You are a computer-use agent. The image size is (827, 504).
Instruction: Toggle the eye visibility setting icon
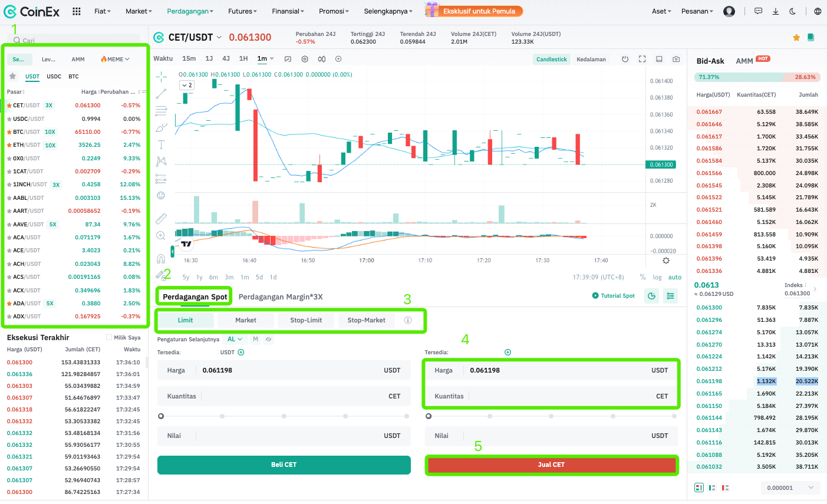[268, 339]
